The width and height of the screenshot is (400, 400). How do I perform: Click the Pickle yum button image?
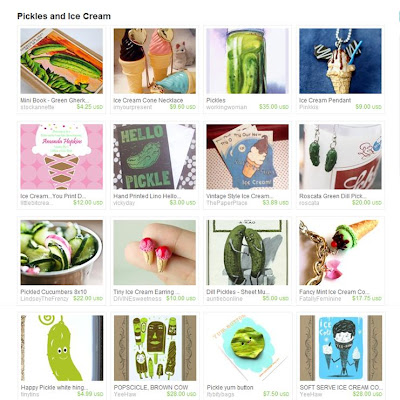point(247,348)
